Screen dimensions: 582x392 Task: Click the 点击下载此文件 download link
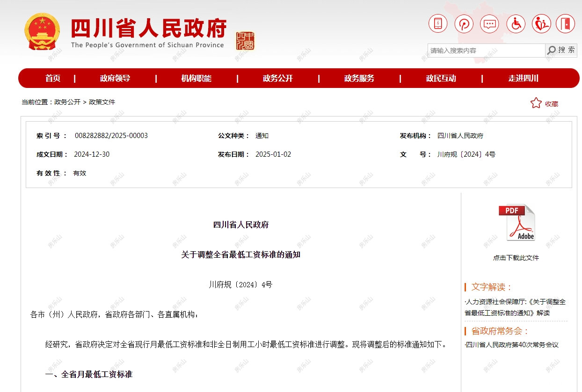(517, 257)
